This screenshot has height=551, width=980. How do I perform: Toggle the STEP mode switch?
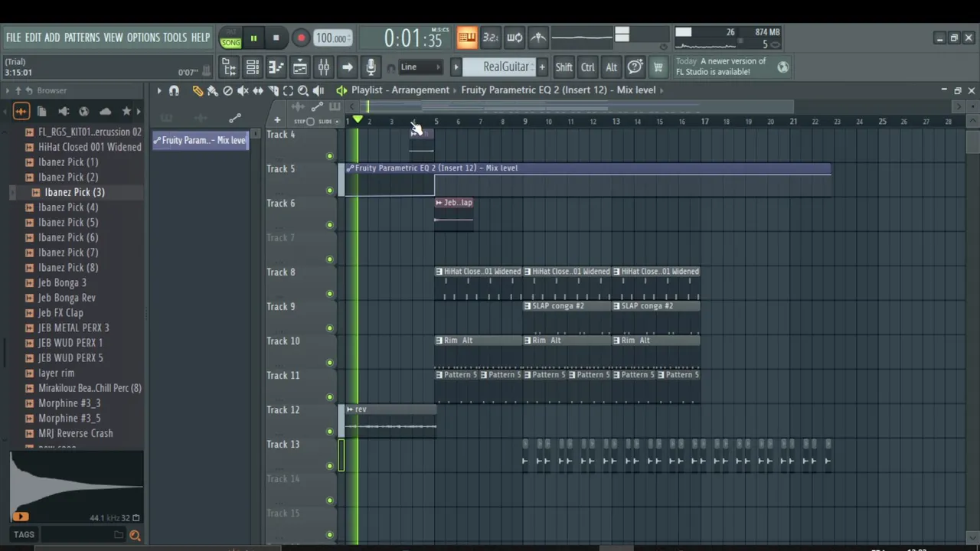click(305, 121)
